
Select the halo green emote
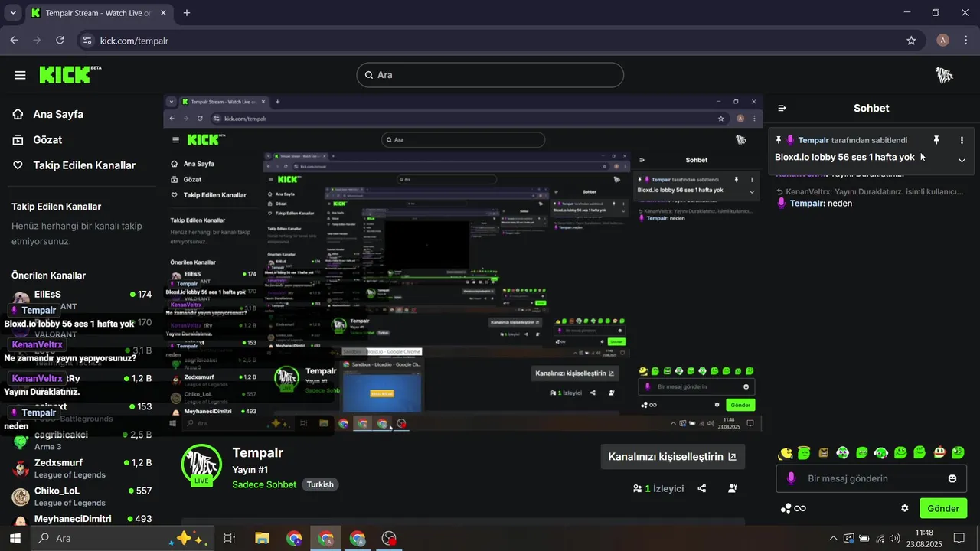[804, 453]
